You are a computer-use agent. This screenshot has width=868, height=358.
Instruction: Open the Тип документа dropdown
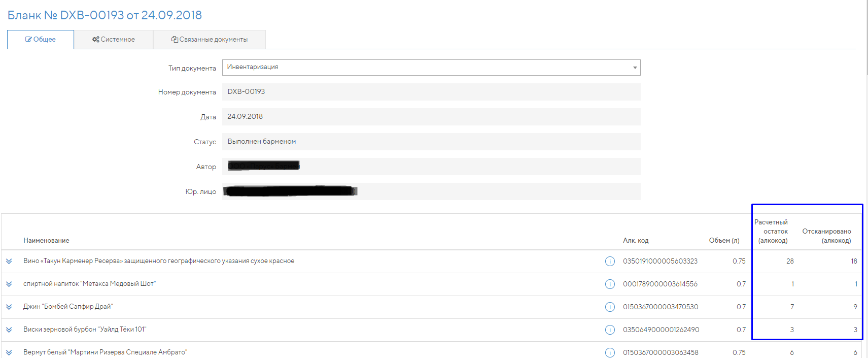(431, 68)
